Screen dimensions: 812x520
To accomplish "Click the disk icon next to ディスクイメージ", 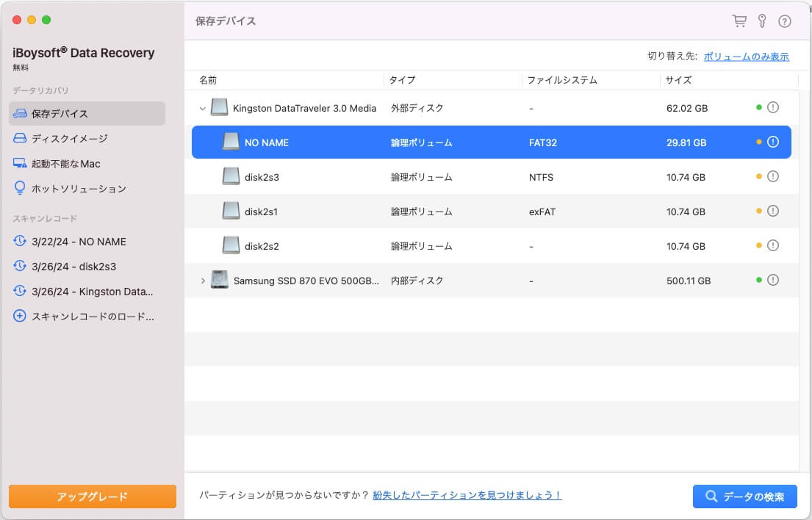I will (21, 138).
